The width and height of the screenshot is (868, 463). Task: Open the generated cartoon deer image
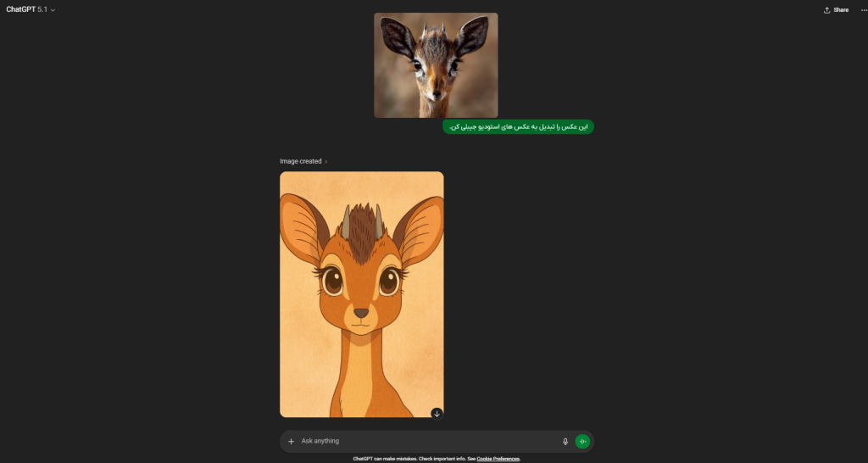[361, 294]
